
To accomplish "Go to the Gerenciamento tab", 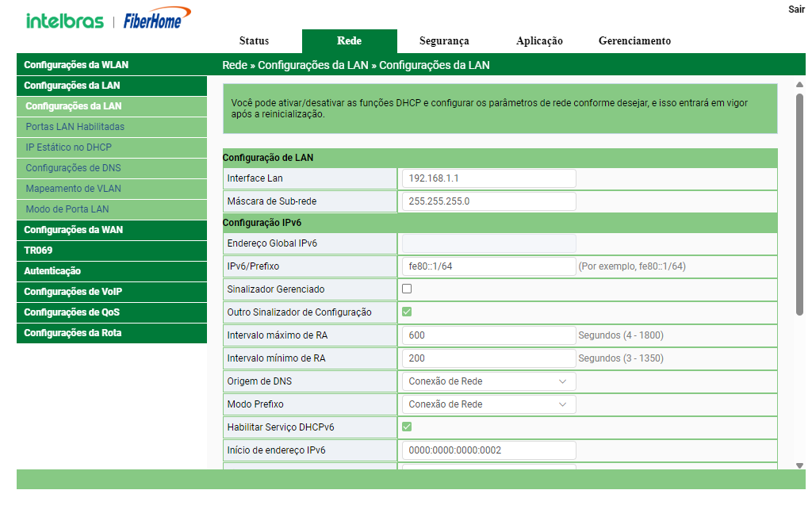I will pyautogui.click(x=634, y=41).
